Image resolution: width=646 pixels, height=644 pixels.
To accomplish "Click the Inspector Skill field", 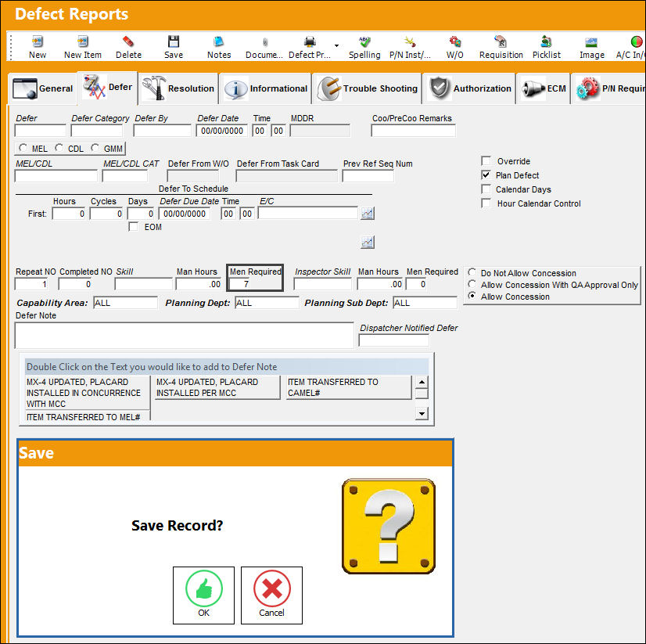I will 322,284.
